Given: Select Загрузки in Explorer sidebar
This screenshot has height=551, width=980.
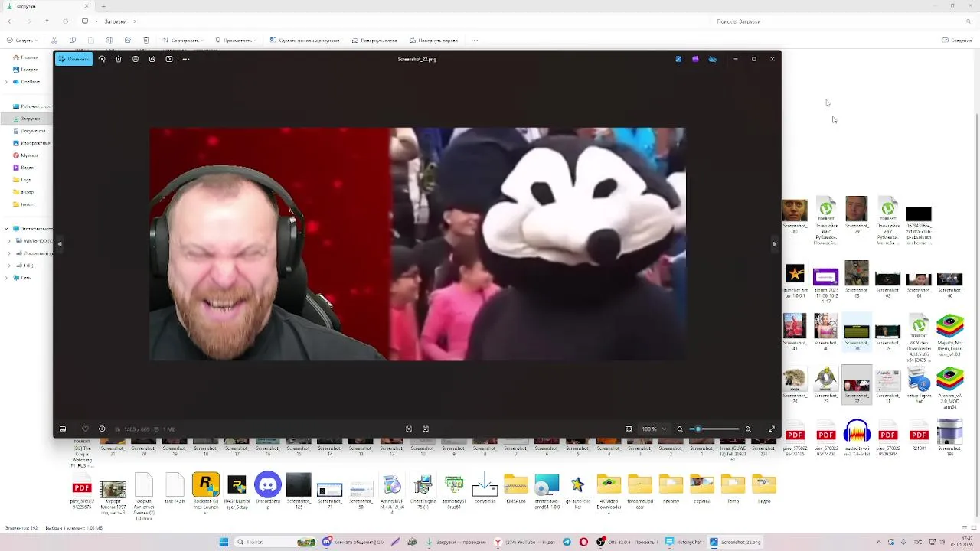Looking at the screenshot, I should [26, 119].
